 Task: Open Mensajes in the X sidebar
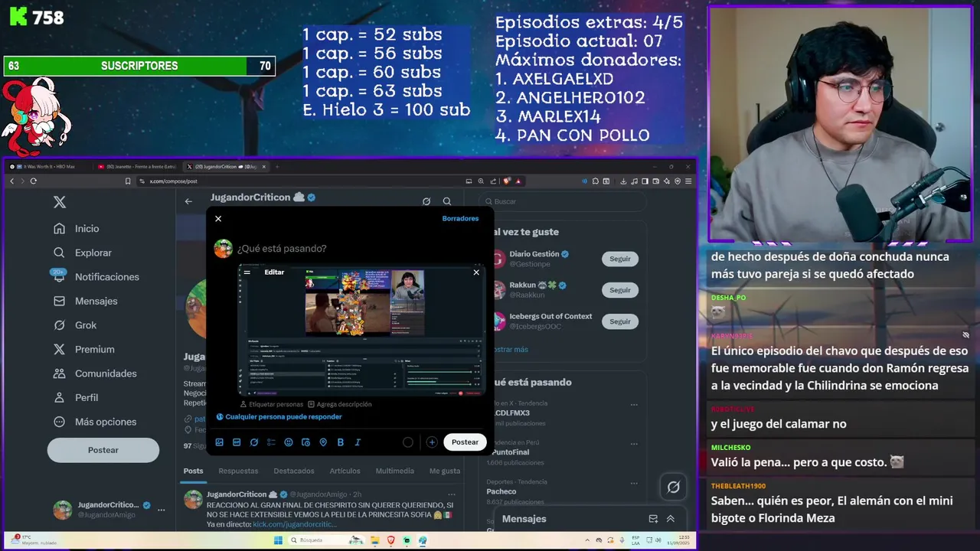pos(86,301)
